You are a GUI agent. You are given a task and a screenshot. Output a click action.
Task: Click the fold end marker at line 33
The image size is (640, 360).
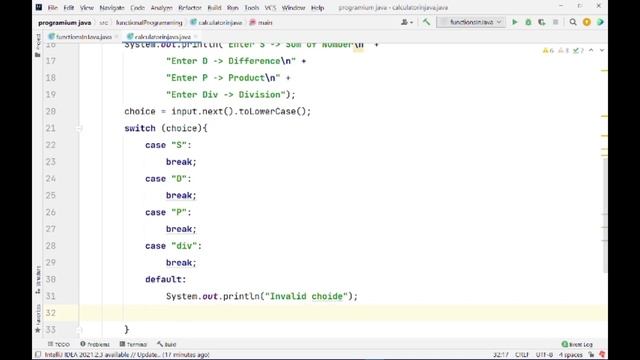(x=79, y=329)
